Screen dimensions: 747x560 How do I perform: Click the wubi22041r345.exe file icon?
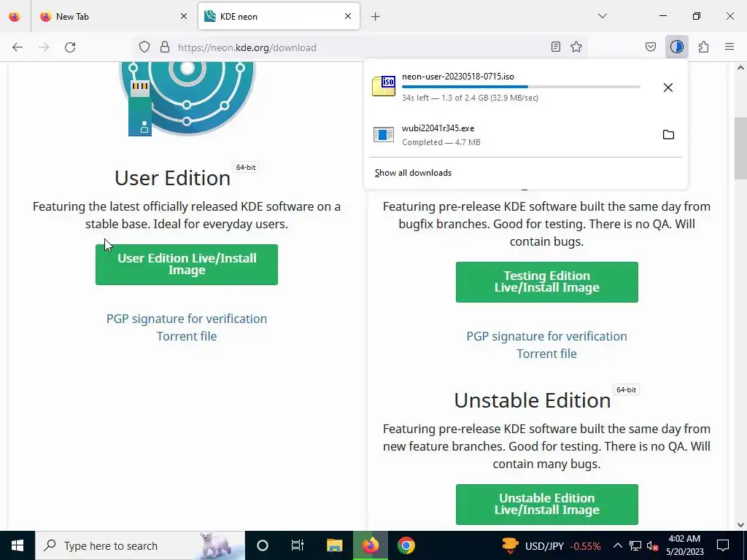(x=384, y=135)
